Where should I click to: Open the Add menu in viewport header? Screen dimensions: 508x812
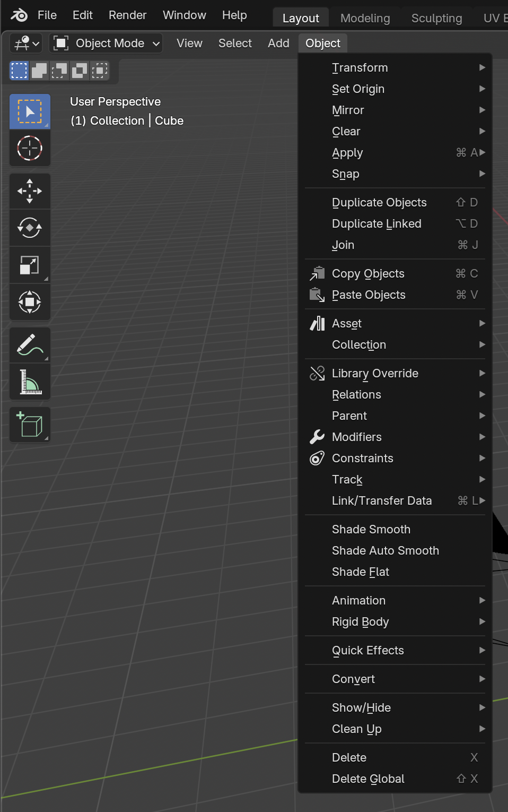278,43
